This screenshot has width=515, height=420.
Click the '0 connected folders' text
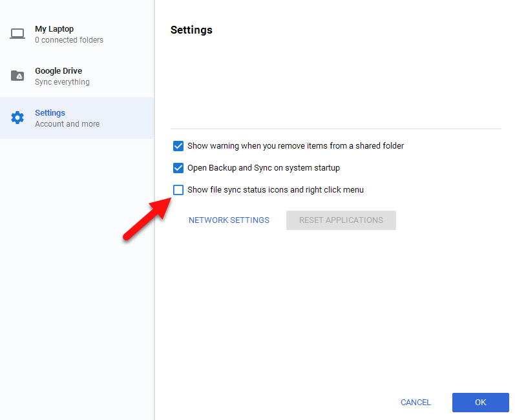pos(69,40)
